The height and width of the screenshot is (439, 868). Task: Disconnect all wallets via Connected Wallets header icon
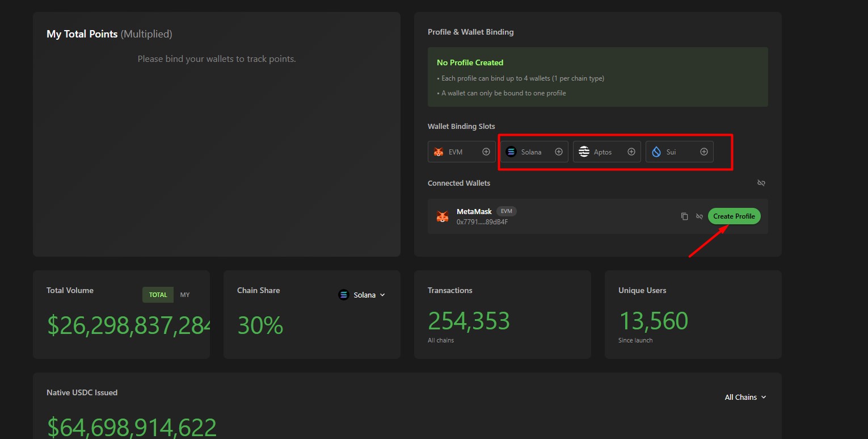tap(761, 183)
